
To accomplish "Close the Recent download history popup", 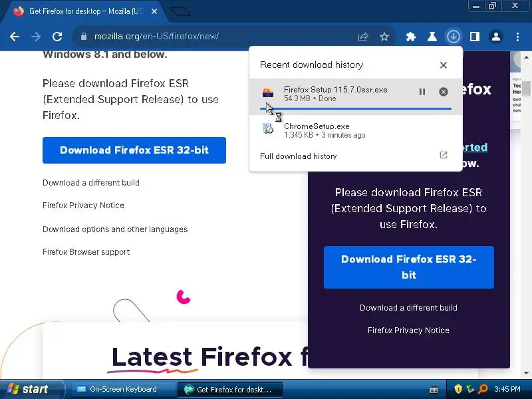I will pyautogui.click(x=443, y=65).
